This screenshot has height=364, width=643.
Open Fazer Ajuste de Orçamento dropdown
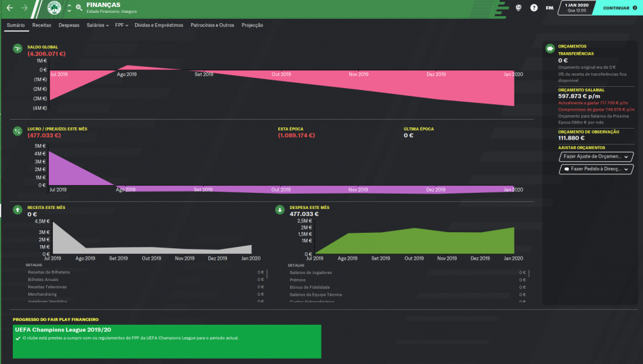point(596,156)
